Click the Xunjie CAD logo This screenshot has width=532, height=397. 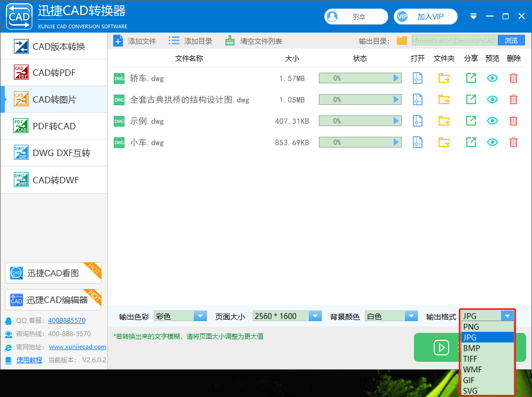click(19, 16)
